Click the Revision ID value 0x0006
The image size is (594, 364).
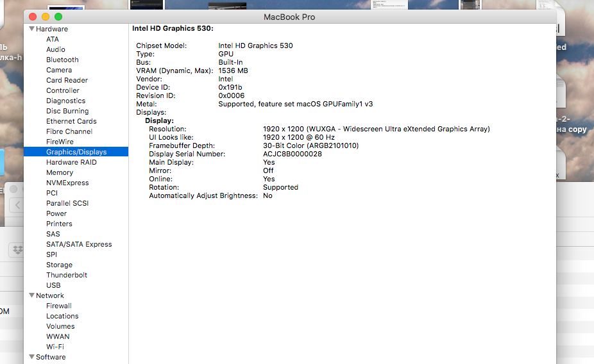(x=232, y=95)
